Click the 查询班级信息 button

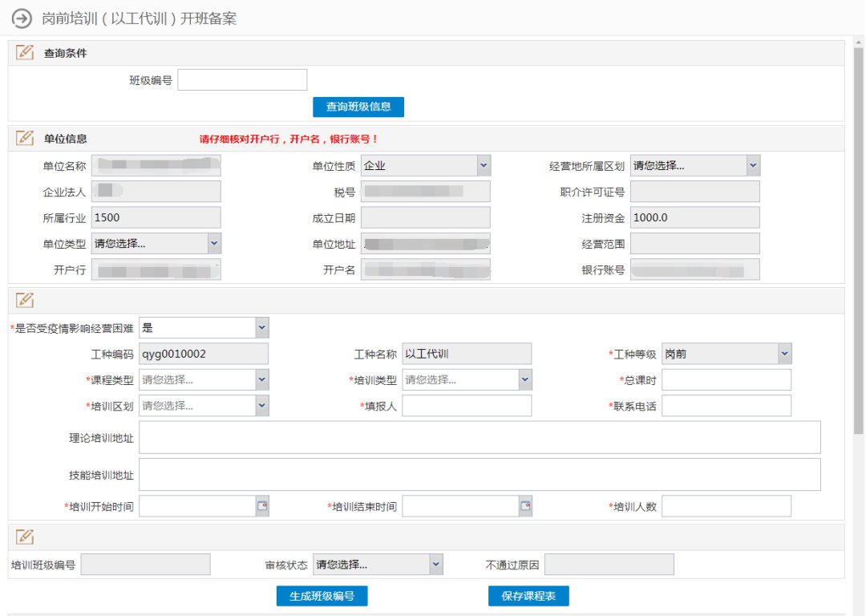tap(358, 107)
